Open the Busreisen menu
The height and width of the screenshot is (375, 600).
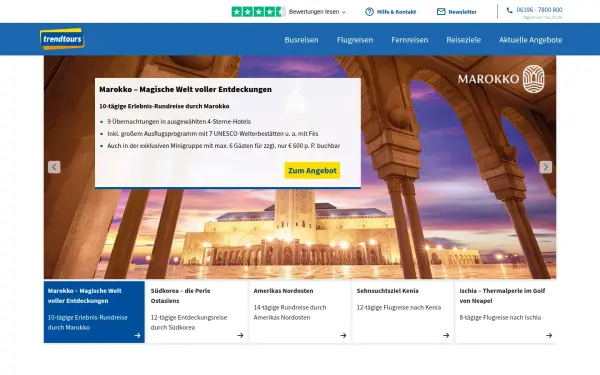301,40
